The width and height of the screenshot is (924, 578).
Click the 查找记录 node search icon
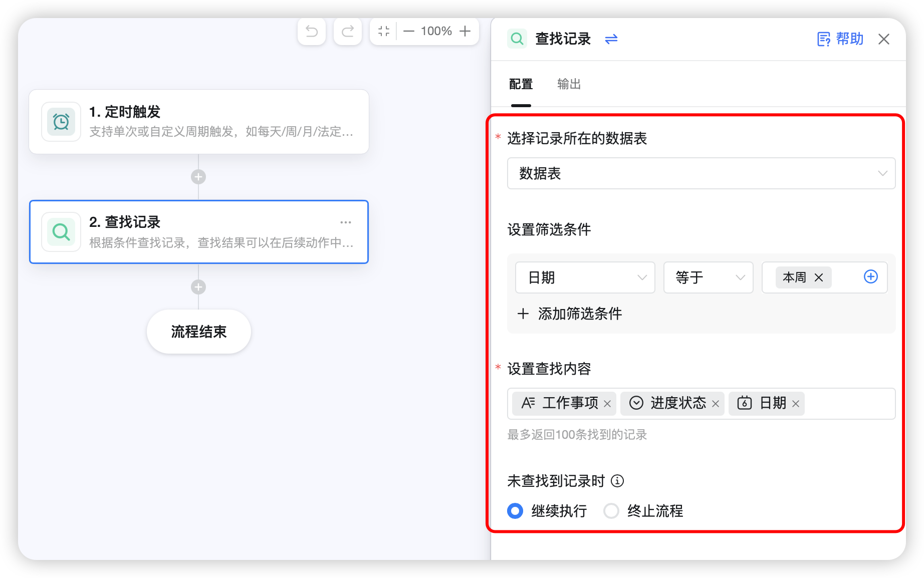pos(61,232)
